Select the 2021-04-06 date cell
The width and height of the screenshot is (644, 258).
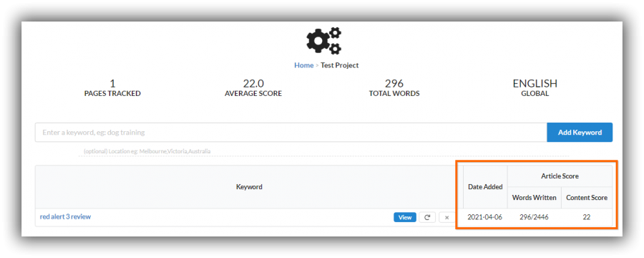[484, 217]
